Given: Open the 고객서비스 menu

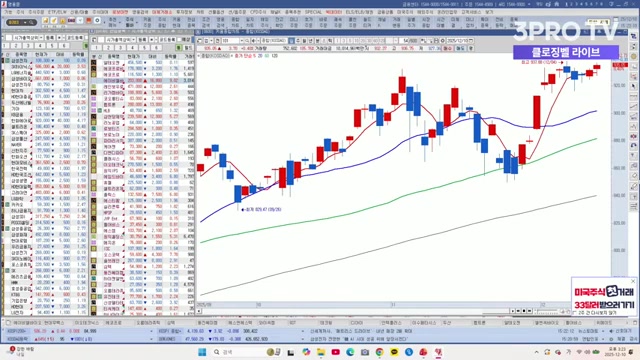Looking at the screenshot, I should tap(471, 12).
